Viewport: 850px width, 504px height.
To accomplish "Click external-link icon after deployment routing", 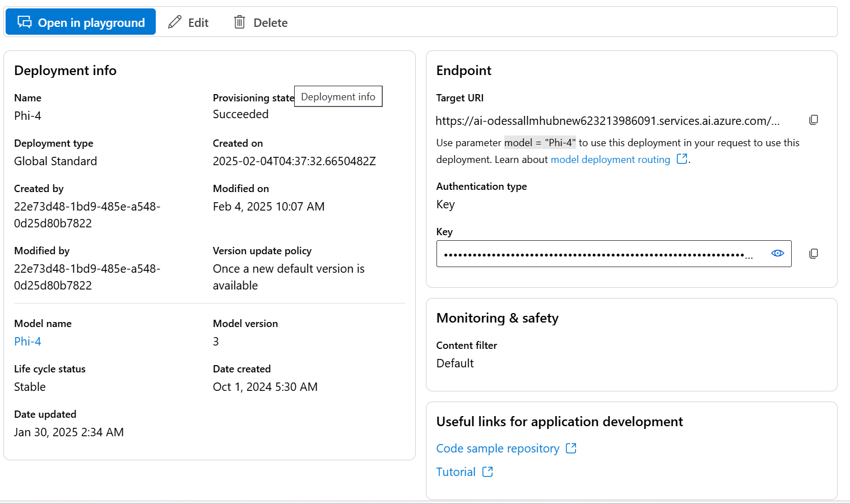I will 682,159.
